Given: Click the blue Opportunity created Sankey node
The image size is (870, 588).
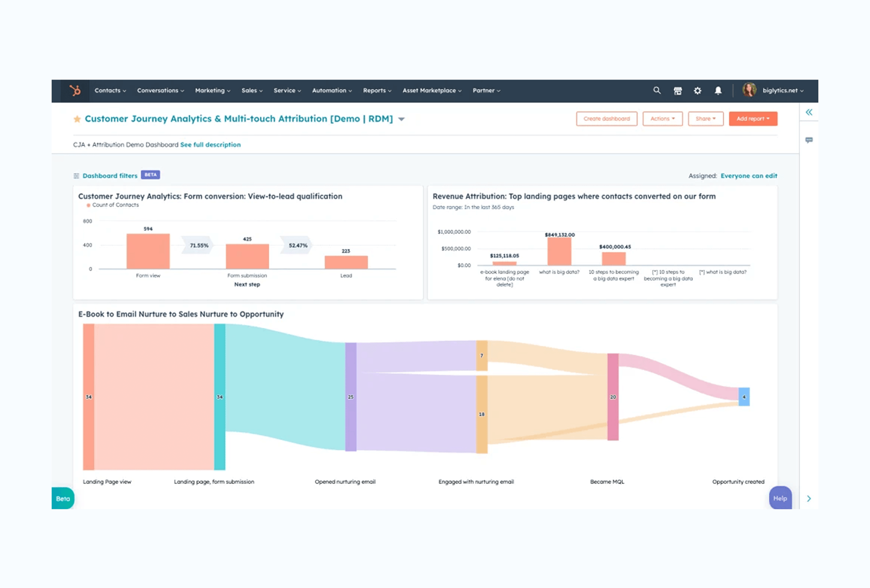Looking at the screenshot, I should (744, 397).
